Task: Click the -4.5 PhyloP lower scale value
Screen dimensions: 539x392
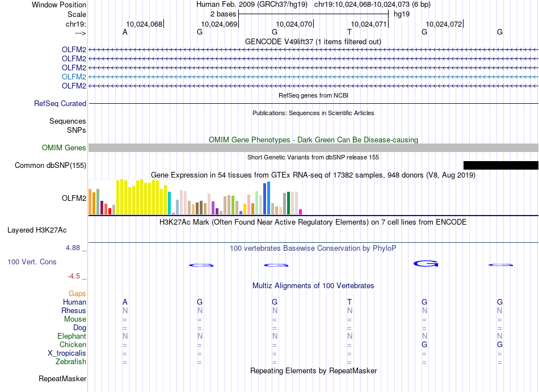Action: [x=74, y=276]
